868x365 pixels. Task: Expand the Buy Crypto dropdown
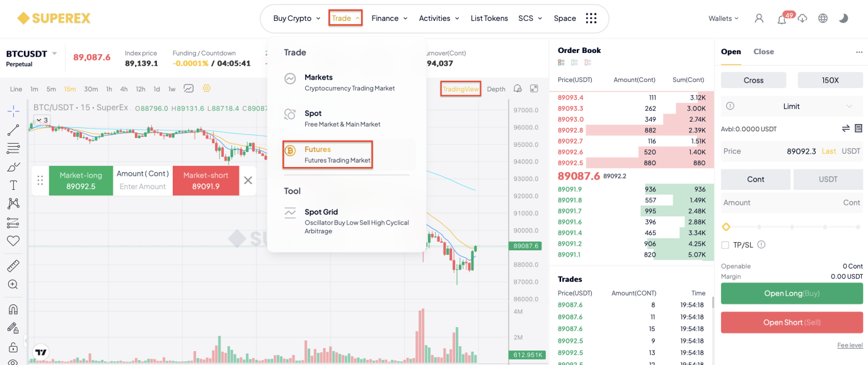pyautogui.click(x=297, y=18)
